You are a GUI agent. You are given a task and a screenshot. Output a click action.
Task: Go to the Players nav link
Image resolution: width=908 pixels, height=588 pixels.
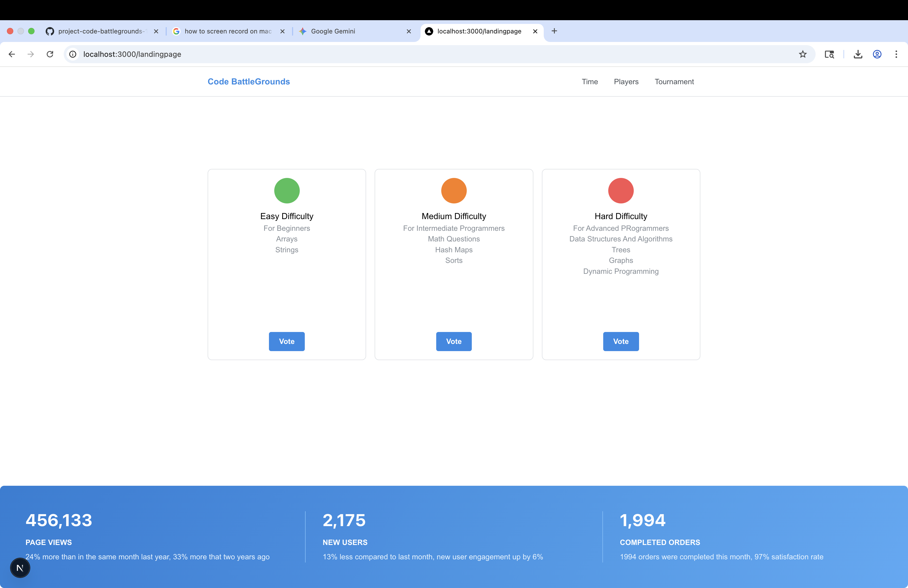coord(626,82)
